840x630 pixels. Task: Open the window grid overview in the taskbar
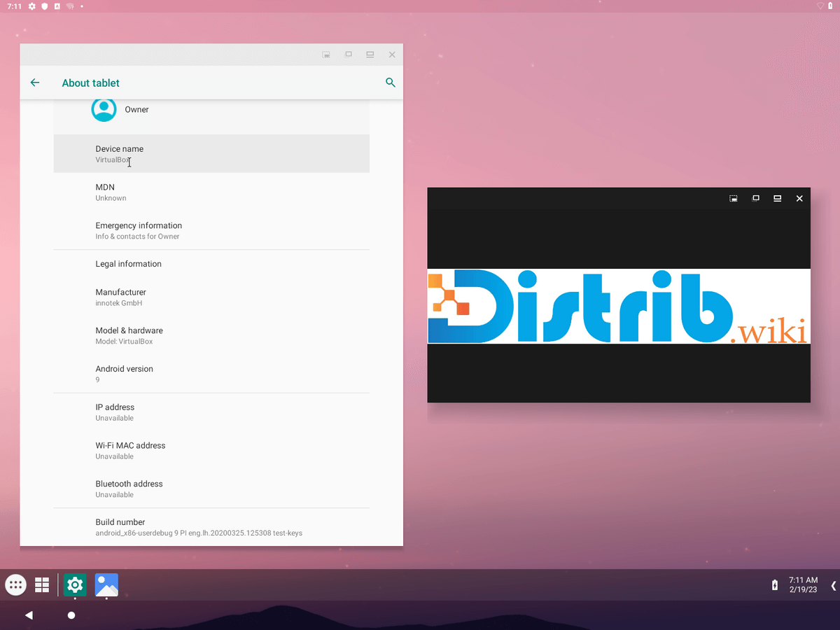click(x=42, y=584)
